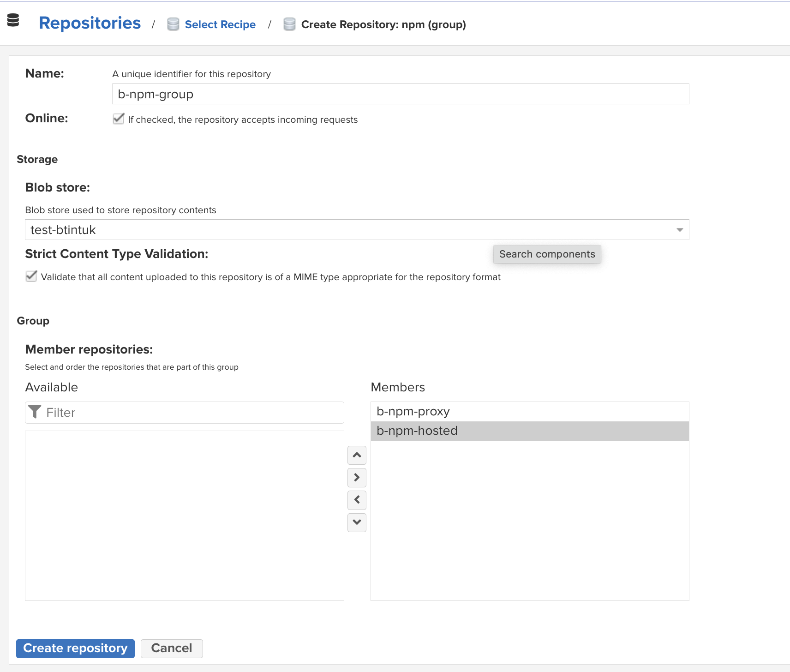Toggle Strict Content Type Validation checkbox

(x=31, y=276)
